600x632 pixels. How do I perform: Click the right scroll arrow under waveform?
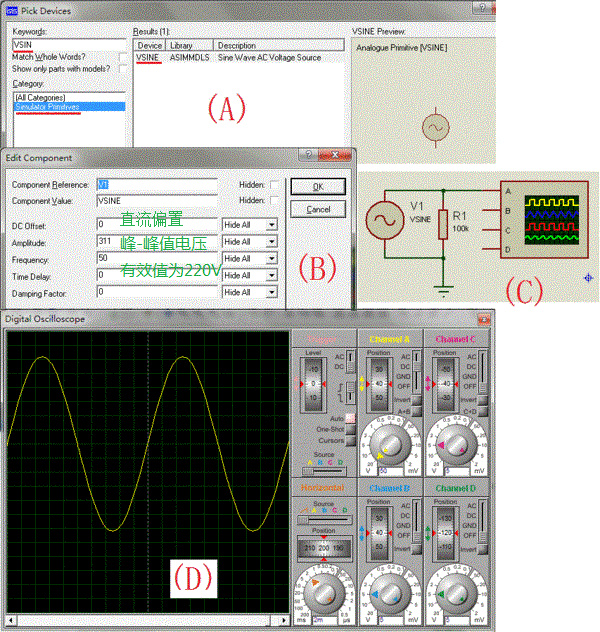pyautogui.click(x=284, y=620)
